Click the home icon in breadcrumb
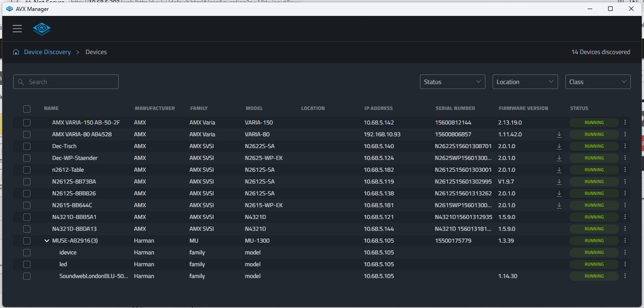Viewport: 644px width, 308px height. click(x=16, y=52)
